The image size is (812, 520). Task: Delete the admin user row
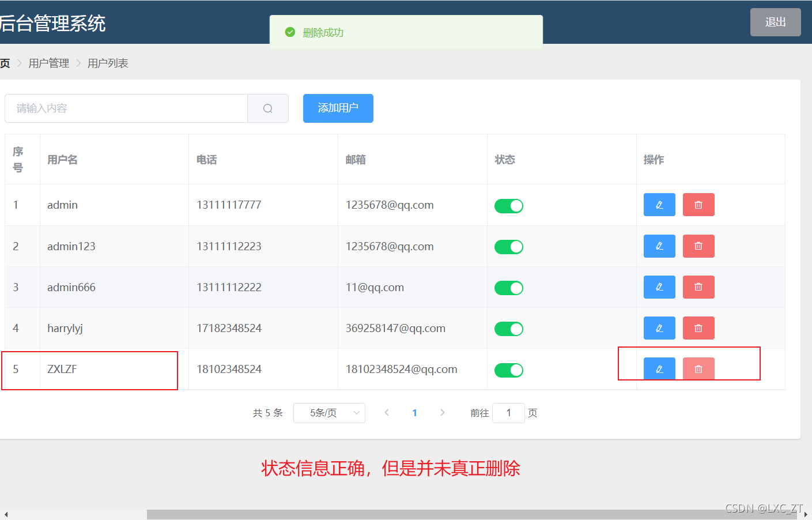(x=698, y=205)
